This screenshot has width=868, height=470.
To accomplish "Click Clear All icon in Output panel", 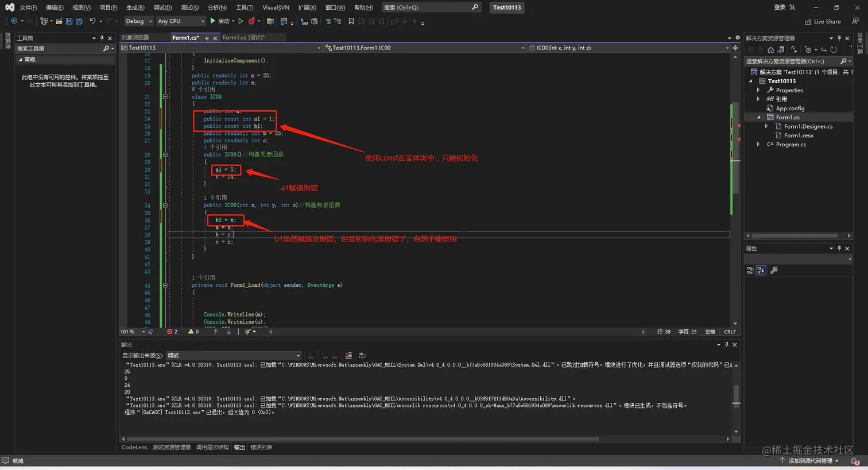I will click(348, 356).
